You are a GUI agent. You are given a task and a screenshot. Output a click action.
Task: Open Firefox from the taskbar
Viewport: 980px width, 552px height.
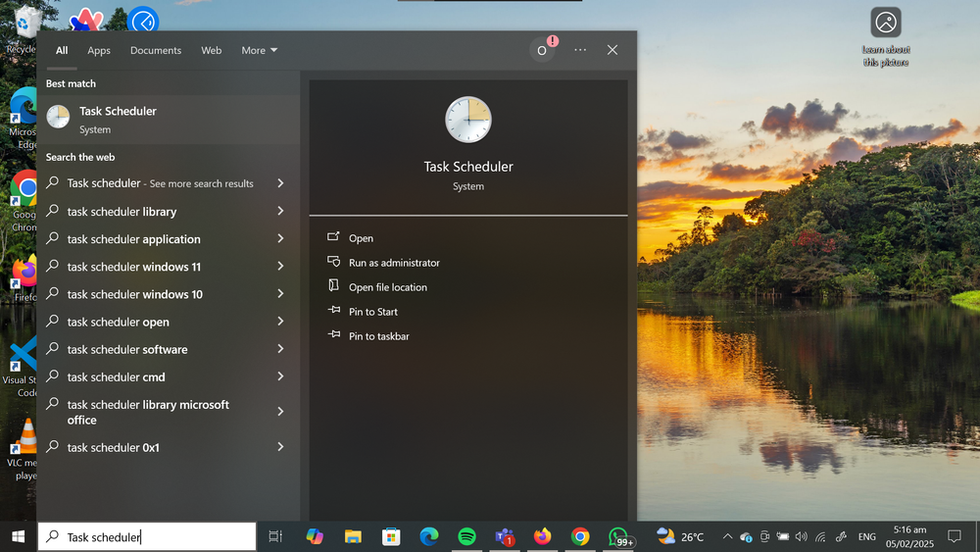pos(542,536)
